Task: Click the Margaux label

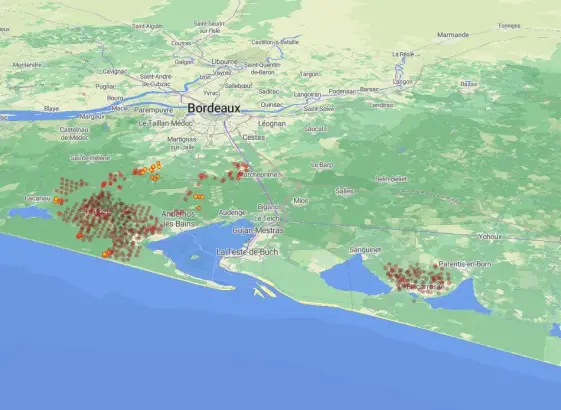Action: pos(92,116)
